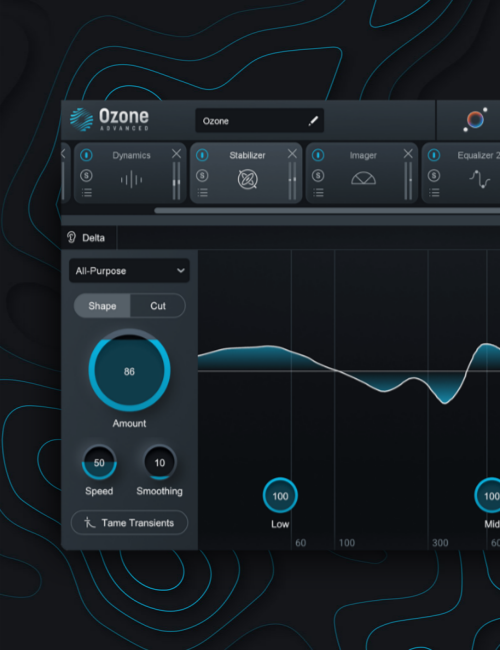500x650 pixels.
Task: Show earlier modules with left chevron
Action: [63, 154]
